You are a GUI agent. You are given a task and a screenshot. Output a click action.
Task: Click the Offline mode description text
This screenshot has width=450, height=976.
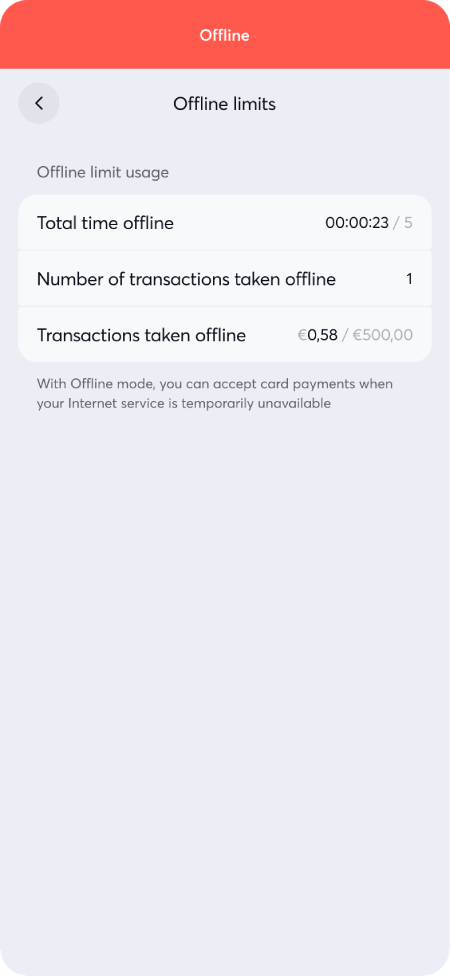coord(215,393)
